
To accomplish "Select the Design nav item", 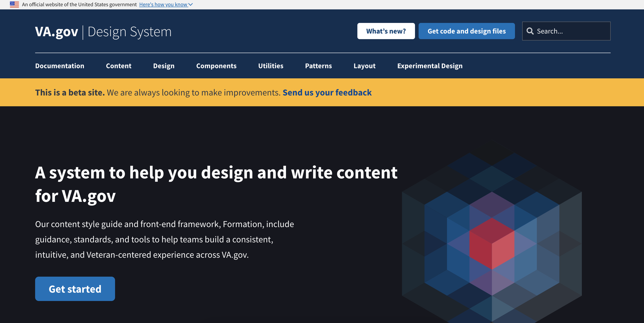I will click(164, 66).
